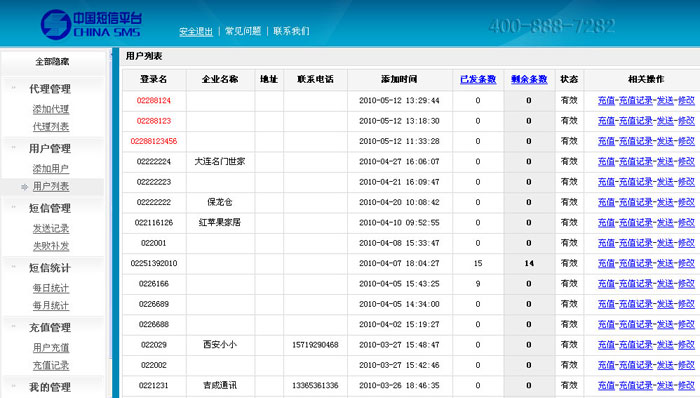The image size is (700, 398).
Task: Click 修改 for user 02222224
Action: coord(686,162)
